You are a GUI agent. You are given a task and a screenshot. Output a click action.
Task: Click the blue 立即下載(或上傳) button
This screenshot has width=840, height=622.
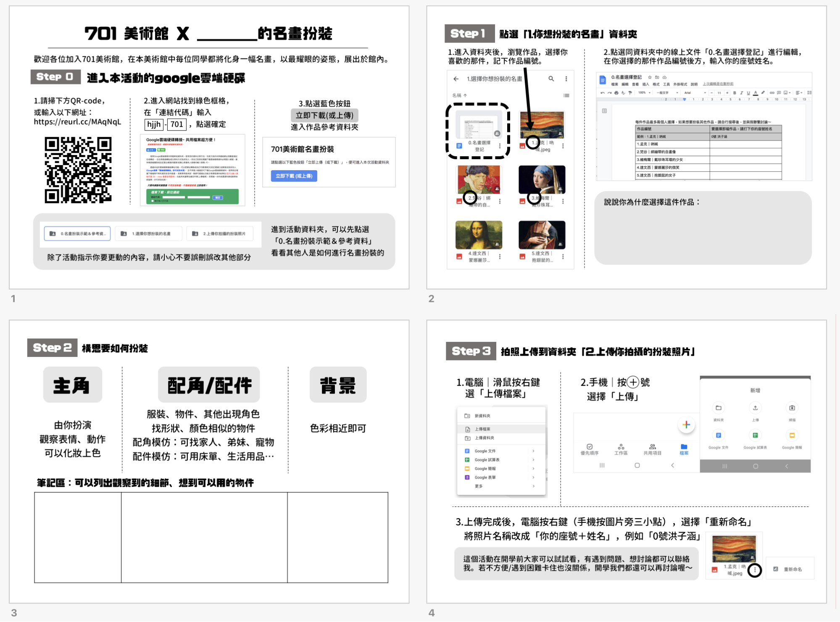point(294,176)
